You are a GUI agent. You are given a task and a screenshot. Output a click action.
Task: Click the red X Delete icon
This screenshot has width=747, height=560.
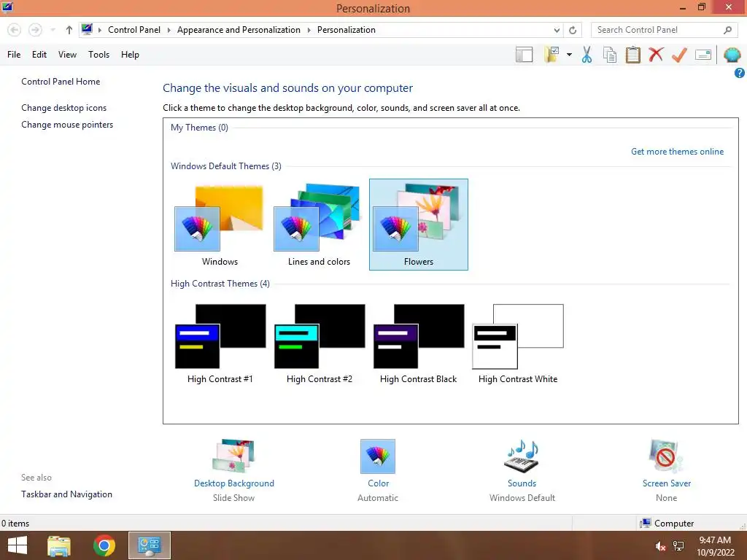[x=656, y=55]
